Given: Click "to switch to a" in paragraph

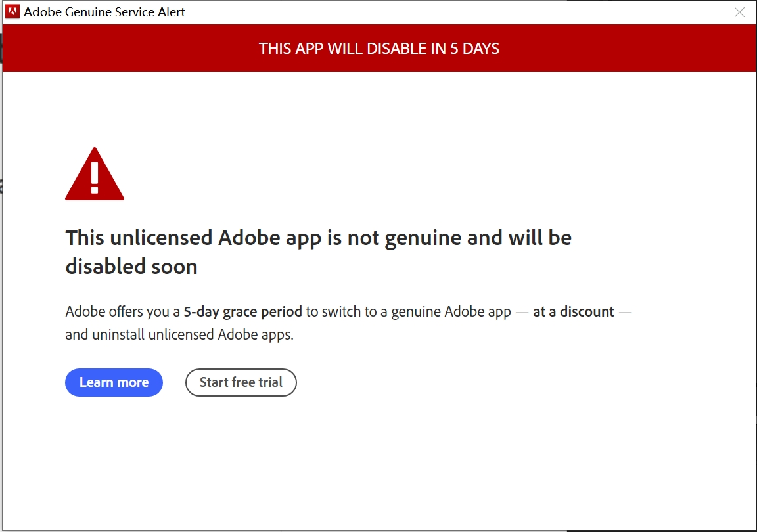Looking at the screenshot, I should coord(346,311).
